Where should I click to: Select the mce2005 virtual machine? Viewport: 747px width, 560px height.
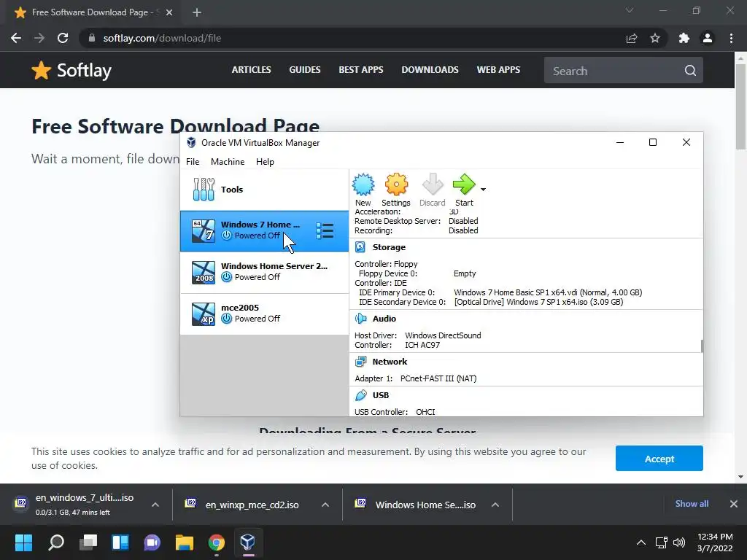pyautogui.click(x=264, y=314)
